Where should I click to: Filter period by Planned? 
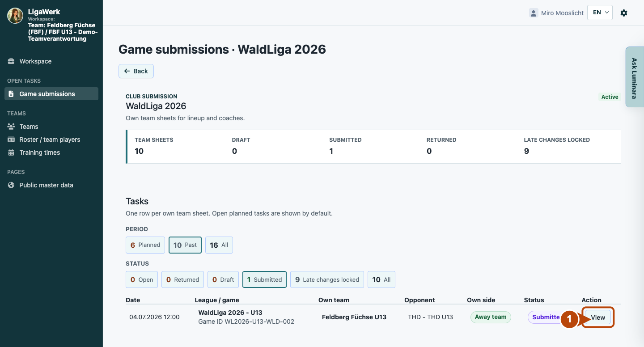145,245
